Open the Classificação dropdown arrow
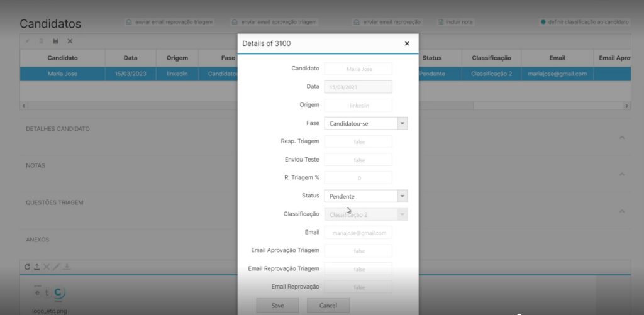The image size is (644, 315). pyautogui.click(x=402, y=214)
